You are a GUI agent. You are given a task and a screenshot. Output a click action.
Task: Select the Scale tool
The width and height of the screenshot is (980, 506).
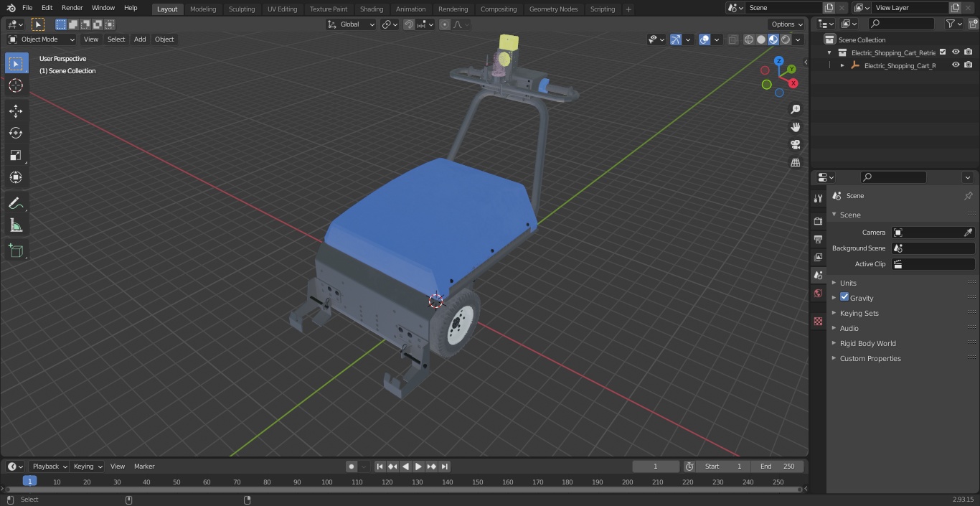[16, 155]
